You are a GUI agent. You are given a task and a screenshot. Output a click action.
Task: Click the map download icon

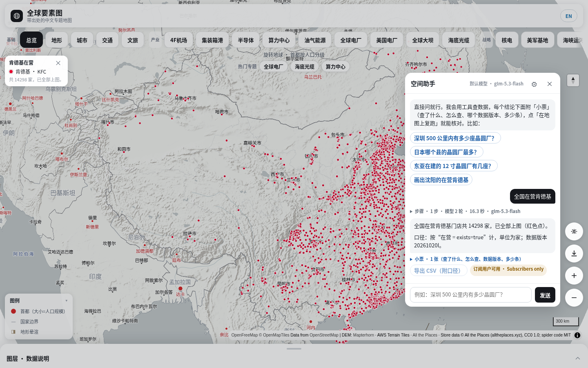574,254
